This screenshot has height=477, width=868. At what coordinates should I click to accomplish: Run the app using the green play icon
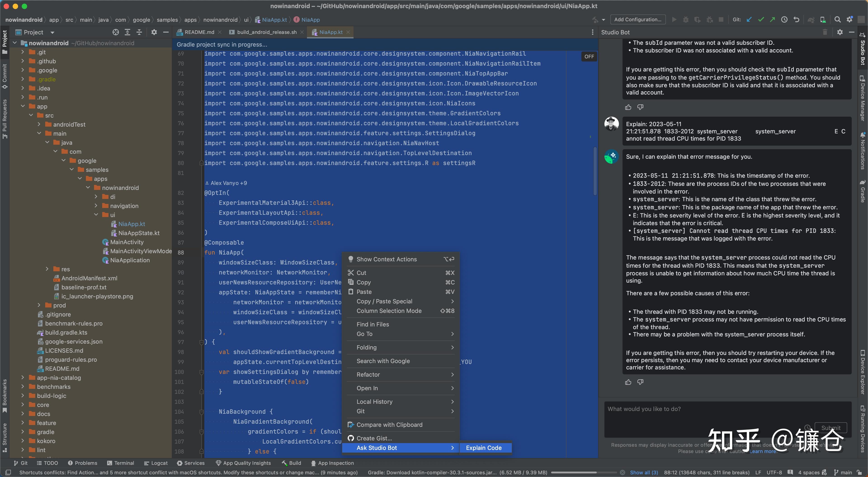(x=674, y=19)
